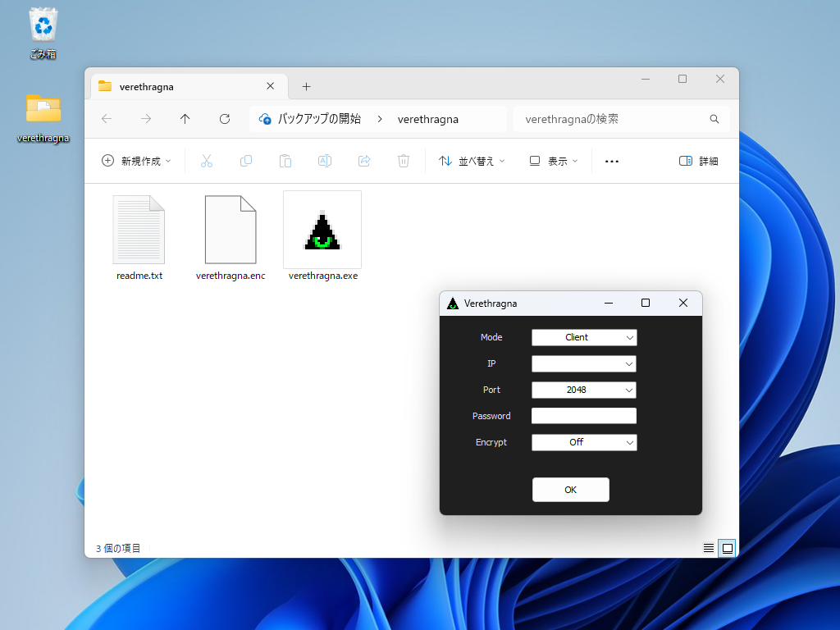Click the 新規作成 button

136,161
